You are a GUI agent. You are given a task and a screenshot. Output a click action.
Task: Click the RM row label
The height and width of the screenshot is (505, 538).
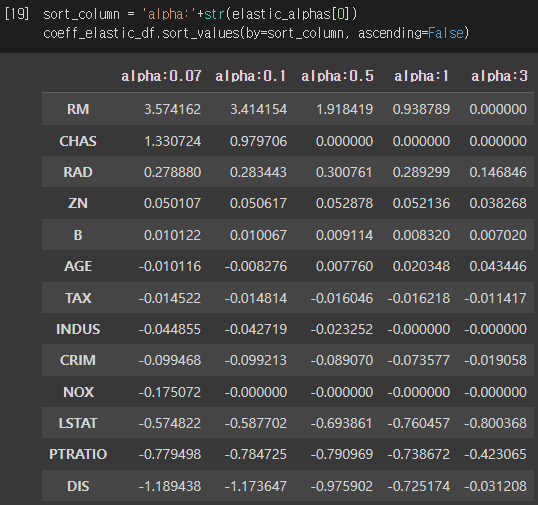[78, 109]
